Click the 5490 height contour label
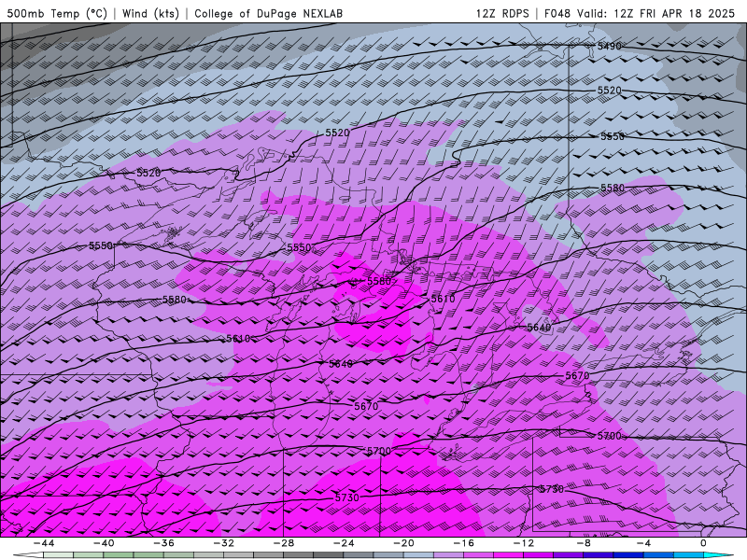The width and height of the screenshot is (747, 560). (x=610, y=46)
